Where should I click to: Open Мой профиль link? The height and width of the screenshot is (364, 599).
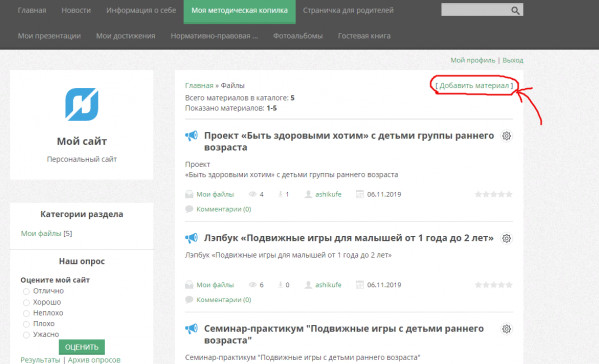(x=473, y=60)
